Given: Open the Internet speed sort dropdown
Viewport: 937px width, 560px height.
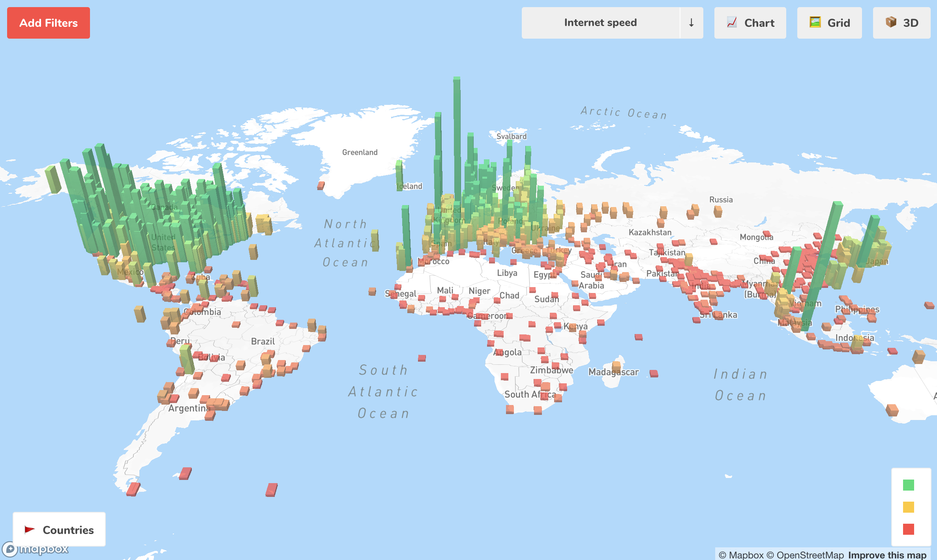Looking at the screenshot, I should (600, 23).
